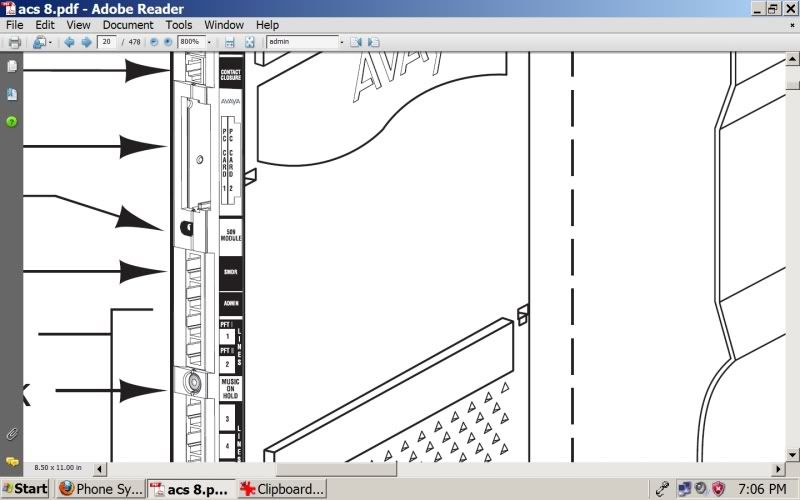Open the Window menu

pyautogui.click(x=224, y=25)
